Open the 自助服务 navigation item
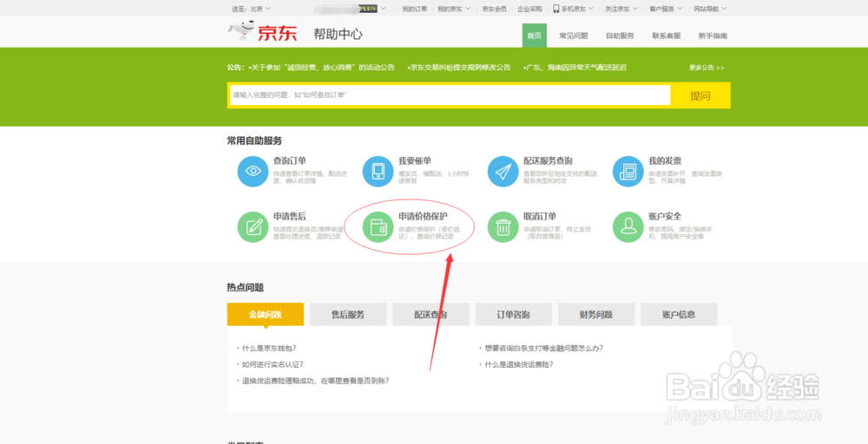The width and height of the screenshot is (868, 444). [620, 36]
